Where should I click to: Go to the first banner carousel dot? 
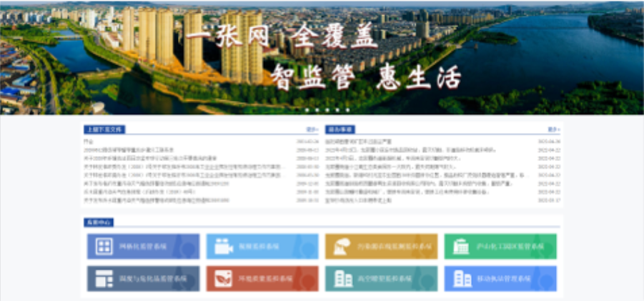(x=307, y=110)
